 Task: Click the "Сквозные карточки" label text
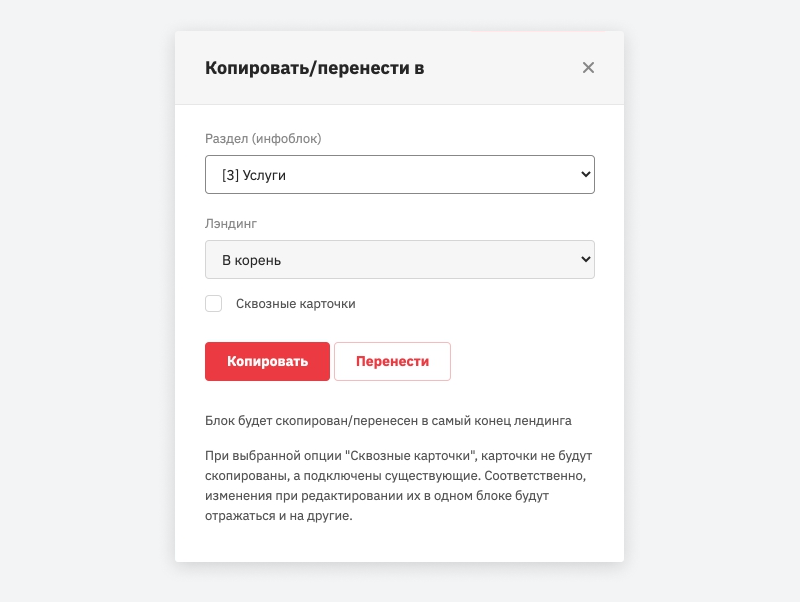point(294,303)
